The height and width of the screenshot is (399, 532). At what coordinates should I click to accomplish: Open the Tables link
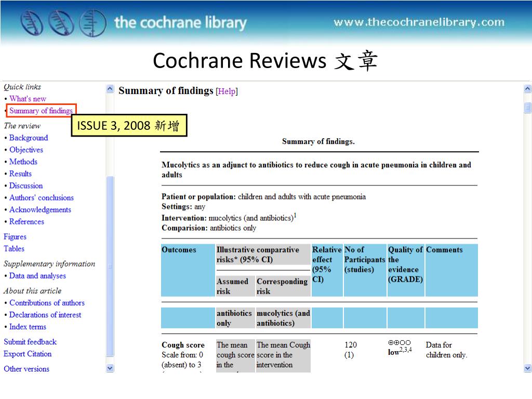14,249
